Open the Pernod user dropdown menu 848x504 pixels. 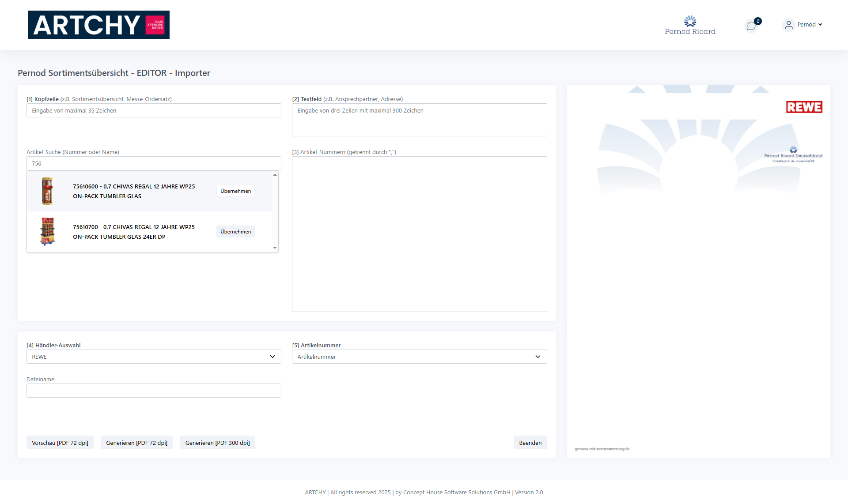pos(810,25)
